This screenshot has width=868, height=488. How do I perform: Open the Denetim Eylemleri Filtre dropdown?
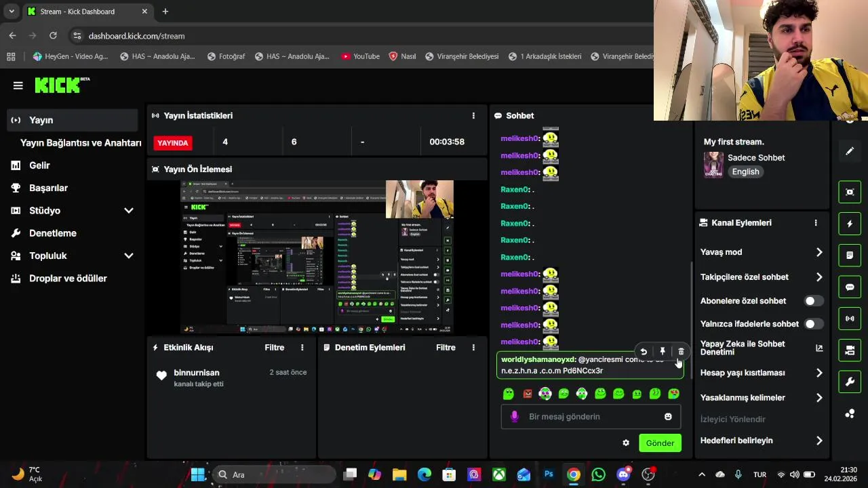[446, 348]
